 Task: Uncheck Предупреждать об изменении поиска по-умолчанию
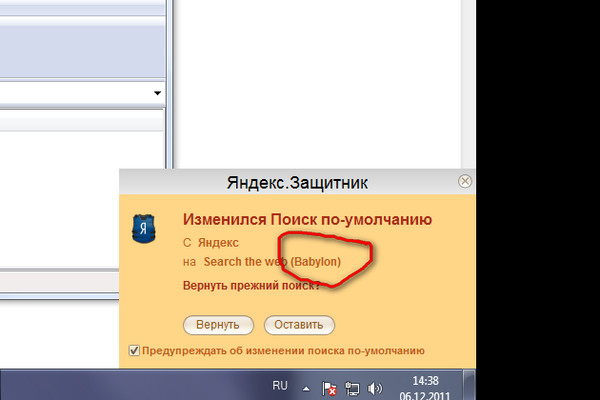coord(134,351)
